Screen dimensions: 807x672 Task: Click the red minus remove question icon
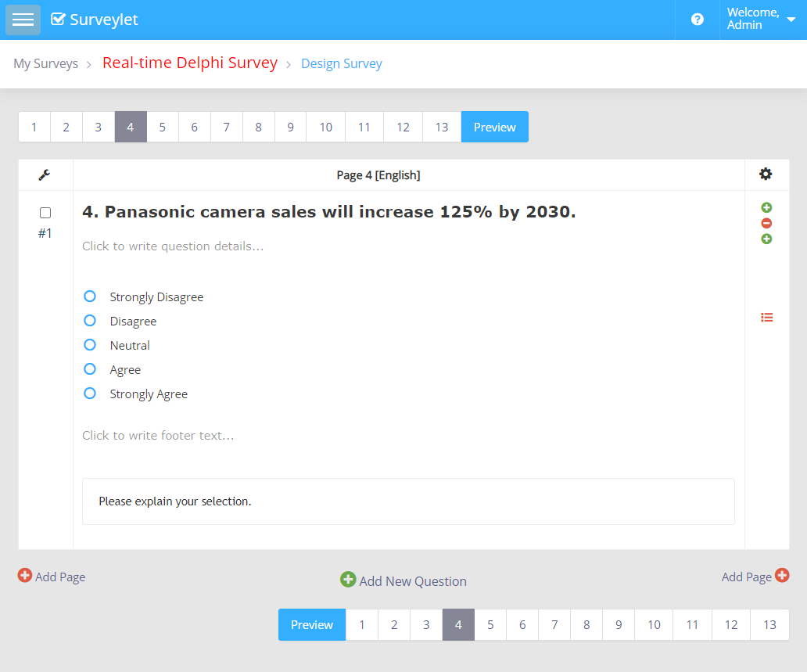click(x=766, y=223)
